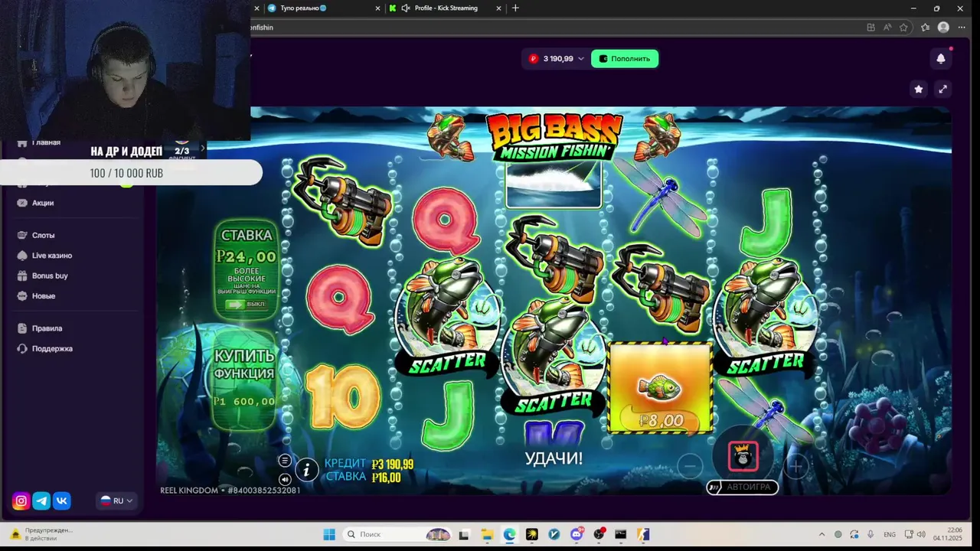This screenshot has height=551, width=980.
Task: Unmute the Kick Streaming tab audio icon
Action: pyautogui.click(x=405, y=8)
